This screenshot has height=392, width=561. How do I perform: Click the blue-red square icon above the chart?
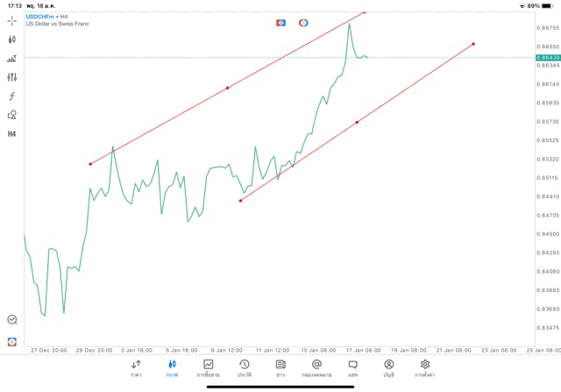coord(280,22)
